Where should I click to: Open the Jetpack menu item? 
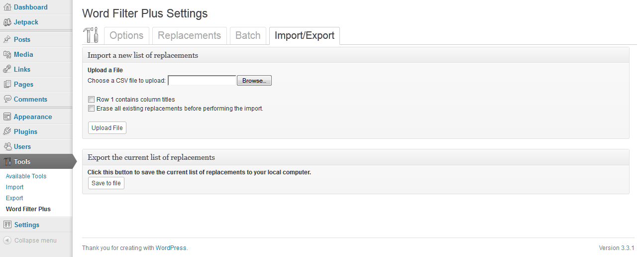26,22
